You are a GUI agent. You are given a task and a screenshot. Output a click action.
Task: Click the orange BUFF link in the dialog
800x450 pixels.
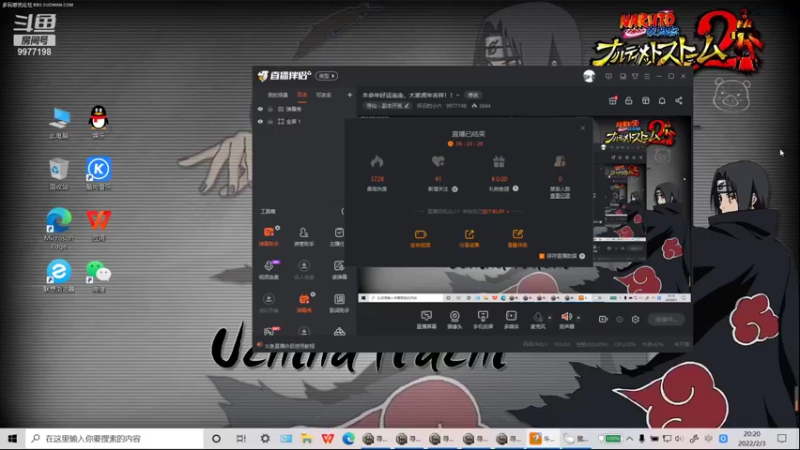[495, 211]
